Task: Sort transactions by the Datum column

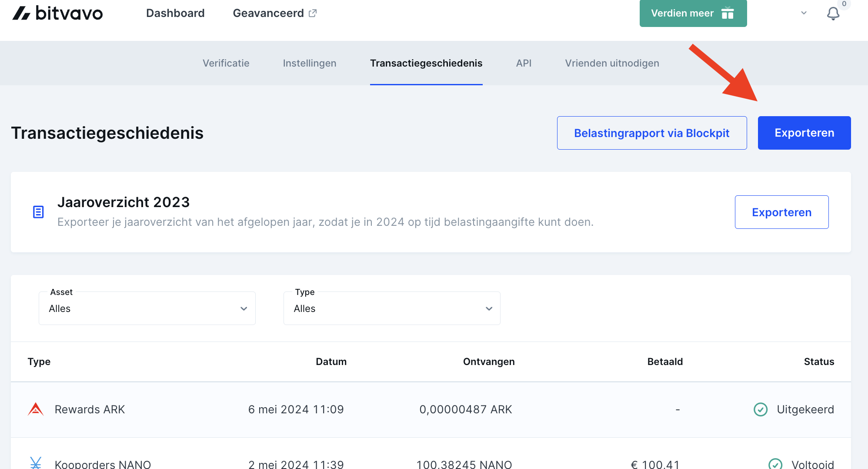Action: click(331, 362)
